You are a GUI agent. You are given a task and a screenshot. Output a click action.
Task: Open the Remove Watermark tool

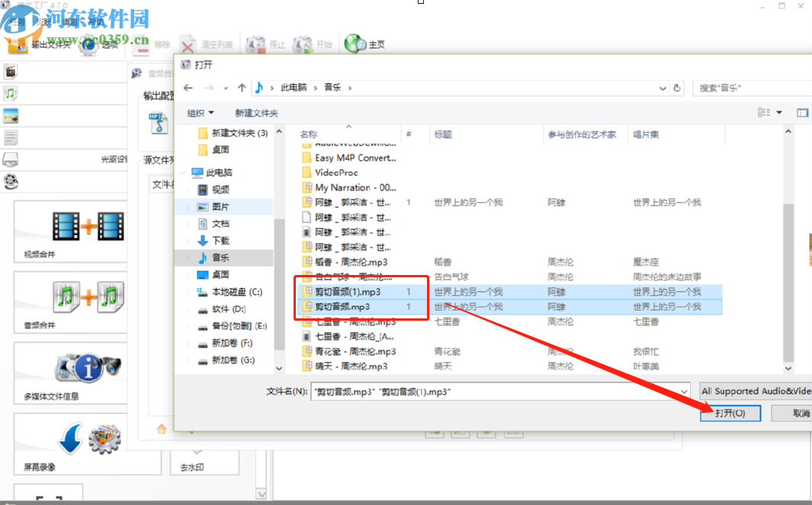click(204, 462)
